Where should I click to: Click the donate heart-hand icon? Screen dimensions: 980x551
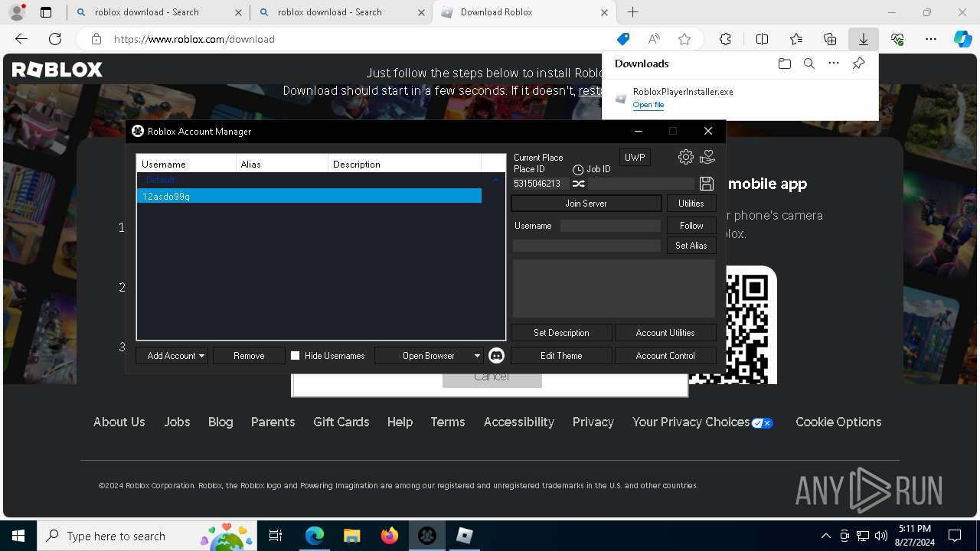(707, 157)
